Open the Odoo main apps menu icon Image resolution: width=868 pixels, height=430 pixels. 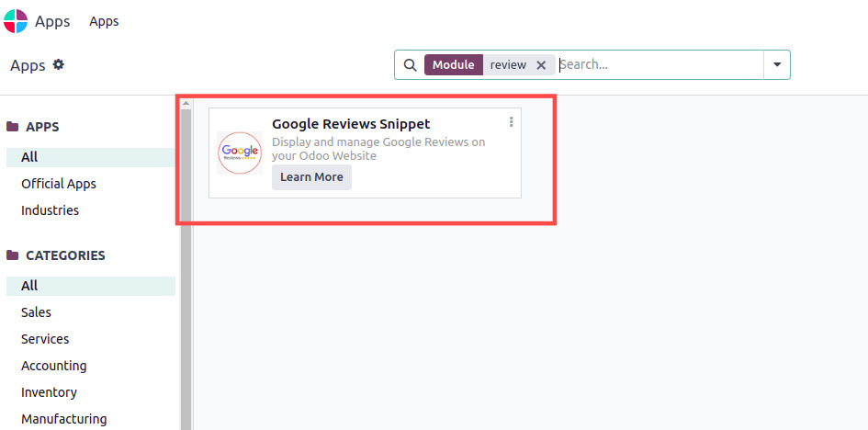(x=16, y=21)
